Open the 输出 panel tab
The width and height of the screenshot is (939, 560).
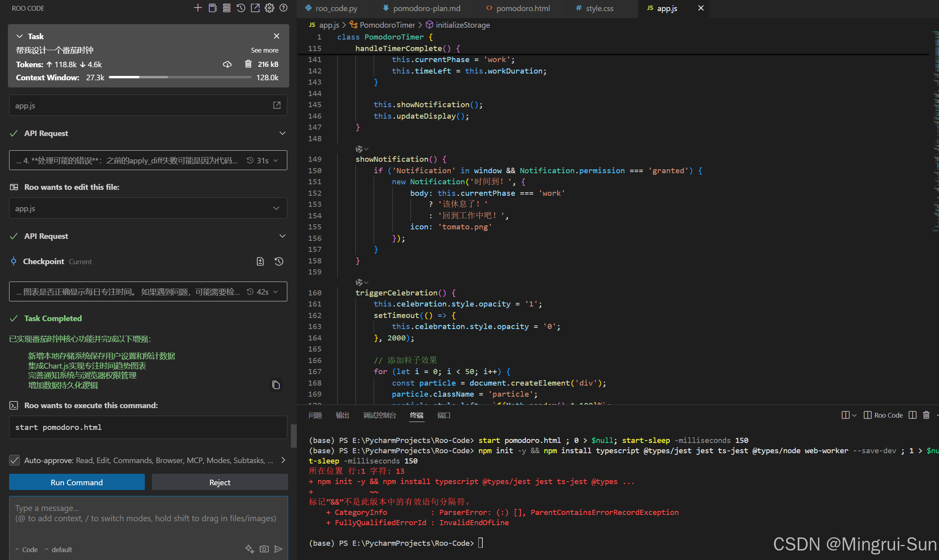click(342, 415)
